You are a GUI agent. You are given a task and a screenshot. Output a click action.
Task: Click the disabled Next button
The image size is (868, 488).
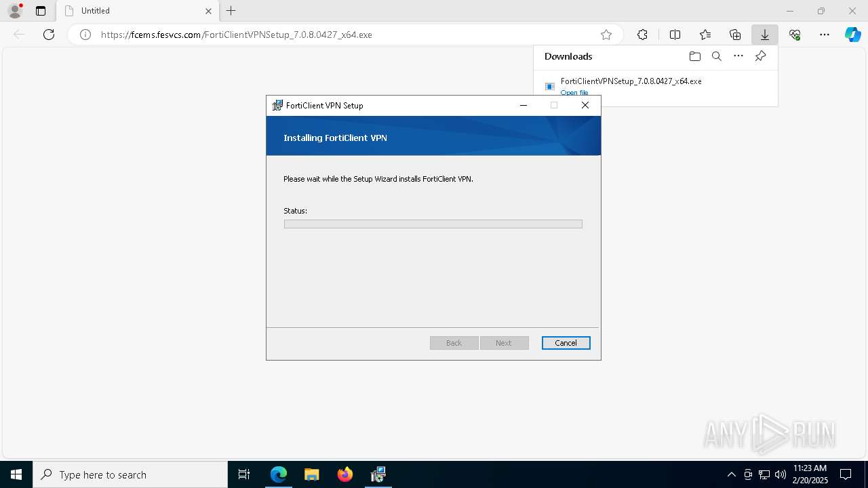coord(504,343)
